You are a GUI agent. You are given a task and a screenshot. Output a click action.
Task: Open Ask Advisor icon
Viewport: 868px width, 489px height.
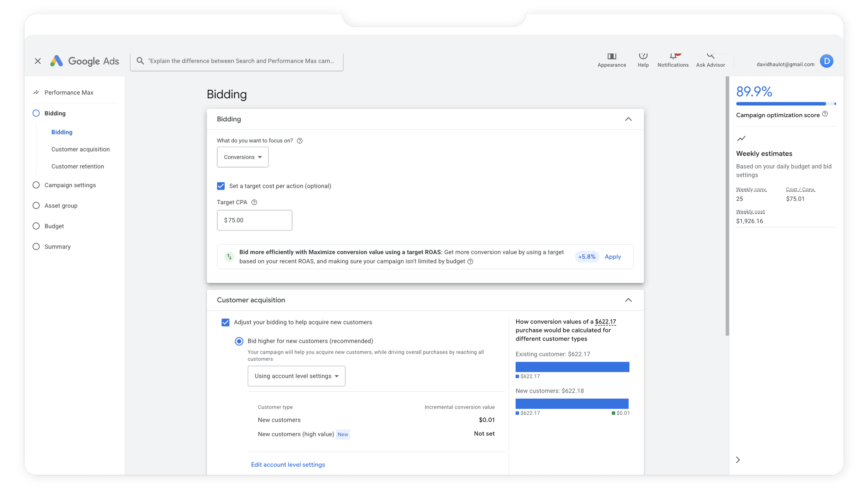710,56
